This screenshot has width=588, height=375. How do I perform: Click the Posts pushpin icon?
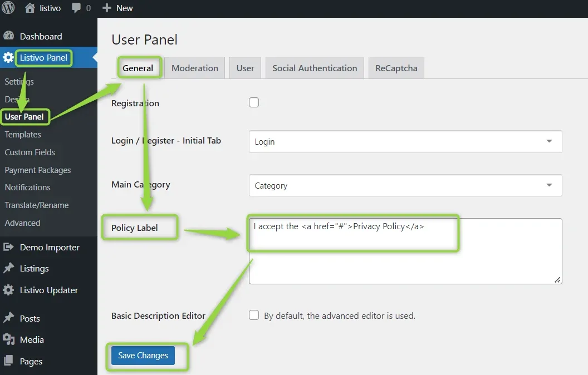click(8, 318)
